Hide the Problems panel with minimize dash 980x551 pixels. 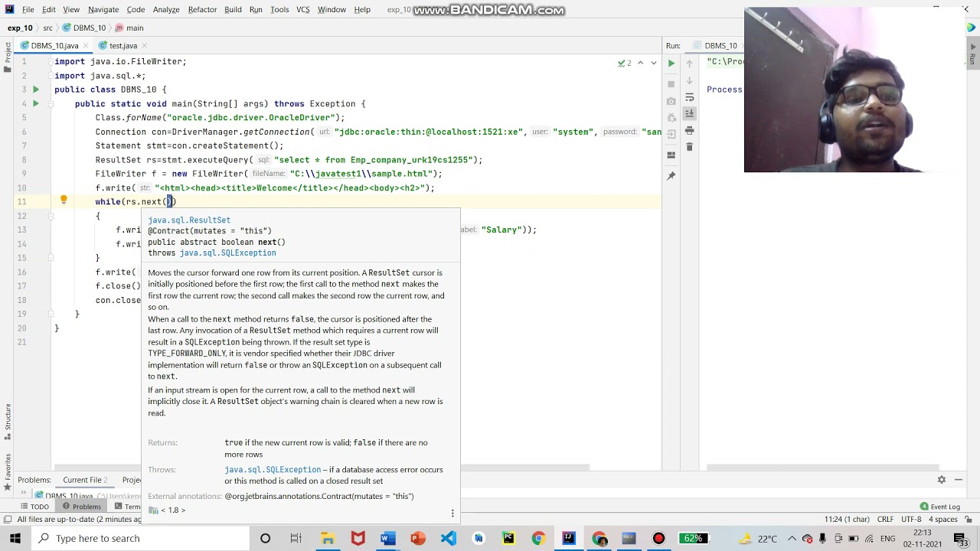959,480
